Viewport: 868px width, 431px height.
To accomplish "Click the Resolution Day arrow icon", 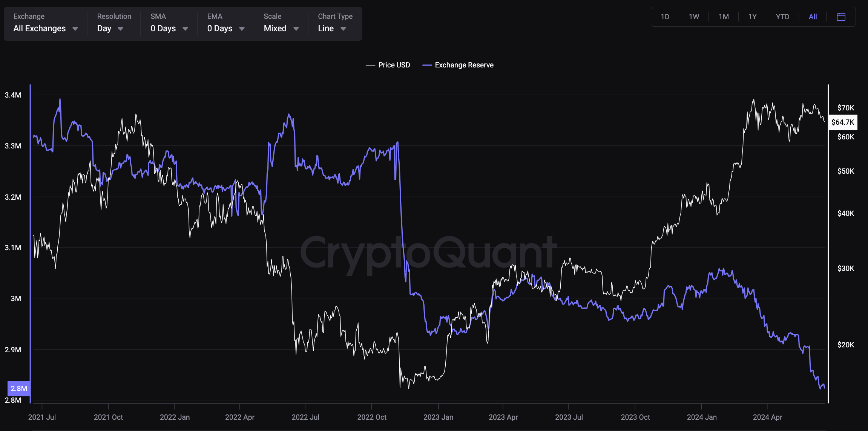I will point(120,29).
